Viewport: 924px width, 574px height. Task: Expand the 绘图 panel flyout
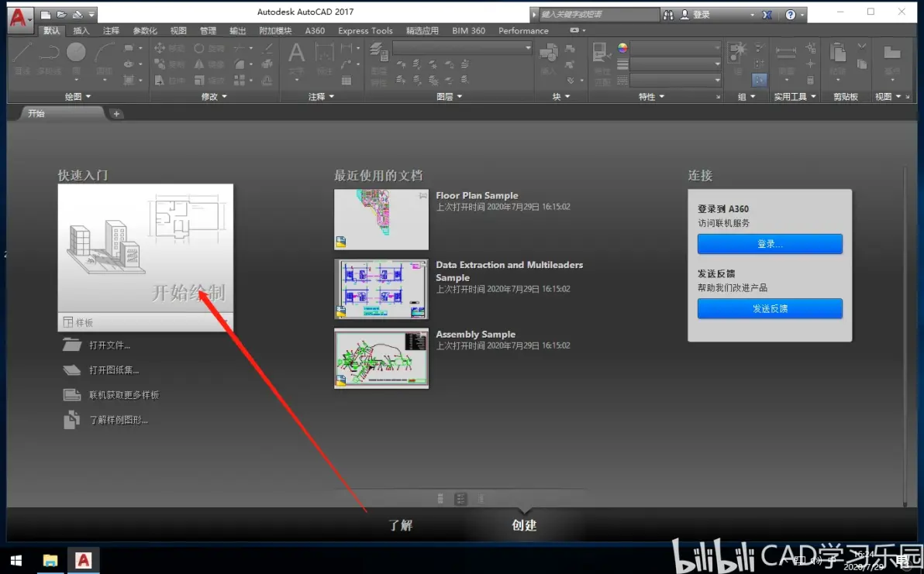(x=78, y=97)
